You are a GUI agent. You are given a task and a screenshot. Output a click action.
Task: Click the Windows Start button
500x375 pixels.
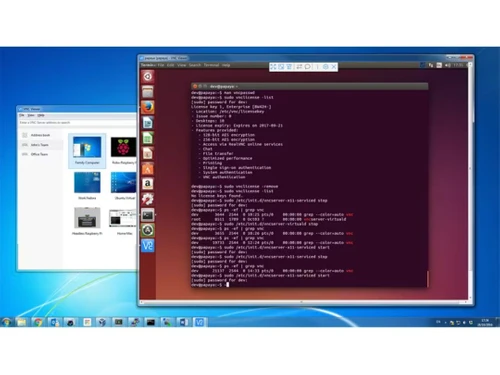[x=6, y=322]
